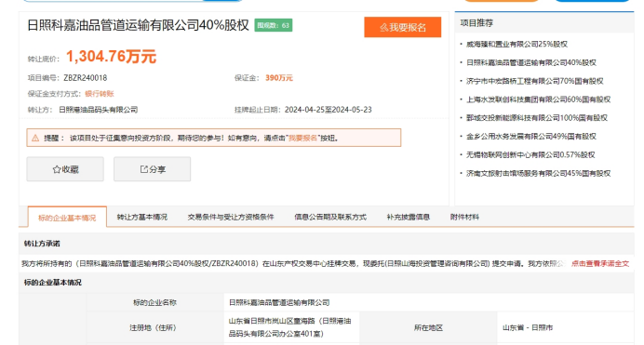Click transferor 日照港油品码头有限公司

tap(98, 110)
